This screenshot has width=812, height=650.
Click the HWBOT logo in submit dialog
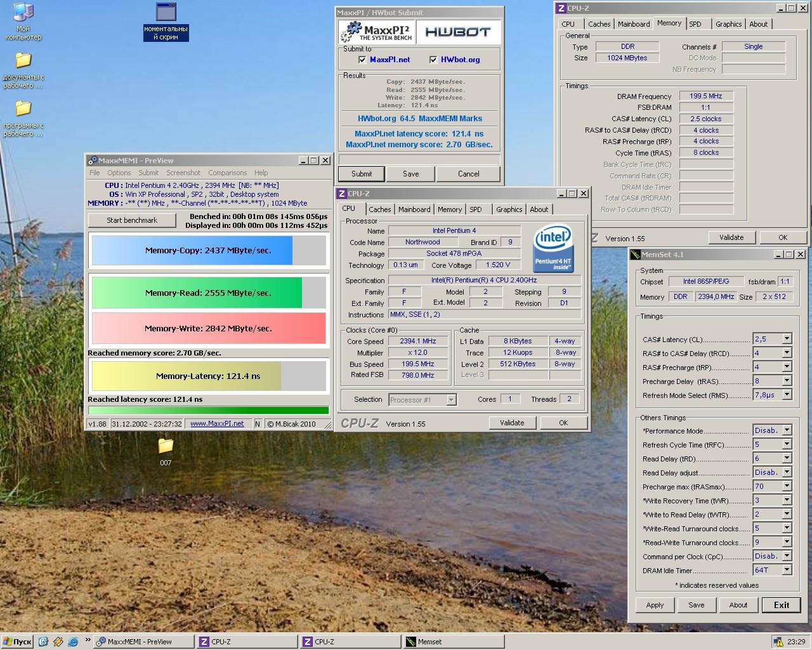pyautogui.click(x=457, y=32)
